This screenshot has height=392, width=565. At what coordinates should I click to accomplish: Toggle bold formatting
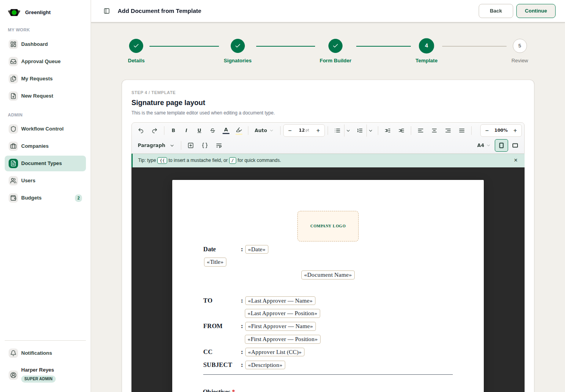click(173, 131)
